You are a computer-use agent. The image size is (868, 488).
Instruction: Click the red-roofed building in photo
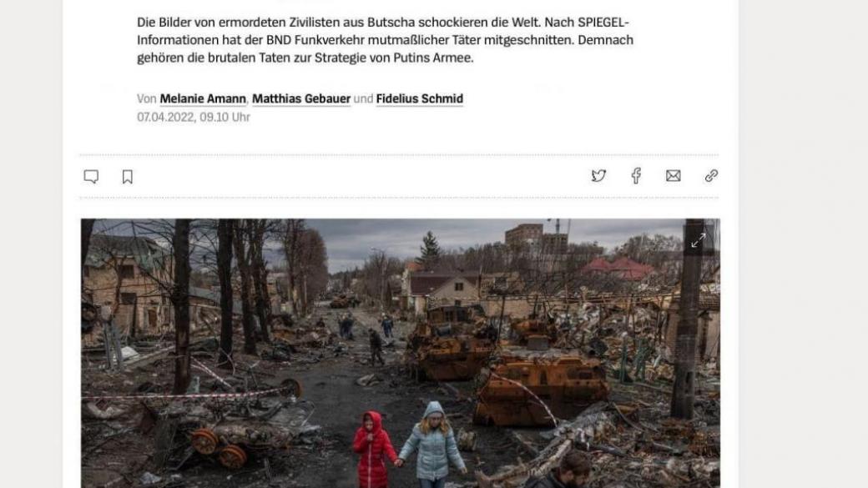coord(618,269)
